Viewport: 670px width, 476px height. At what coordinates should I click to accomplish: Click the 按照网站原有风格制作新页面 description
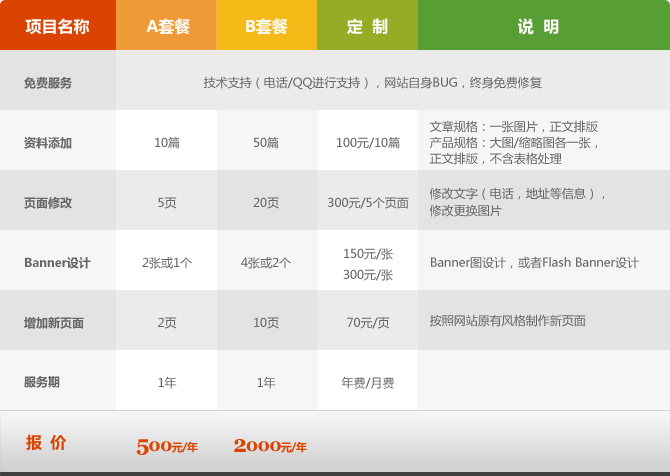pos(507,321)
